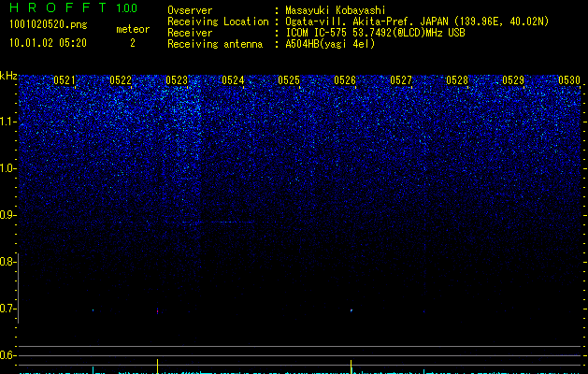Click the Receiving Location field label

pyautogui.click(x=218, y=22)
